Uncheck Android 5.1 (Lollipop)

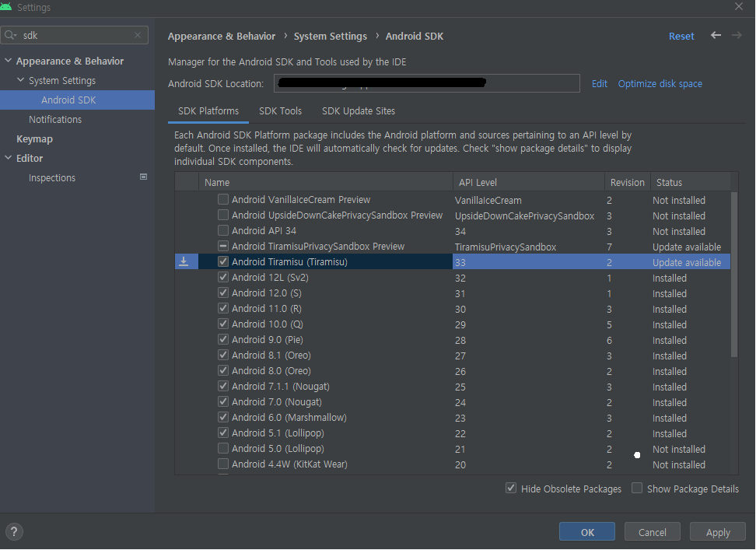point(222,433)
